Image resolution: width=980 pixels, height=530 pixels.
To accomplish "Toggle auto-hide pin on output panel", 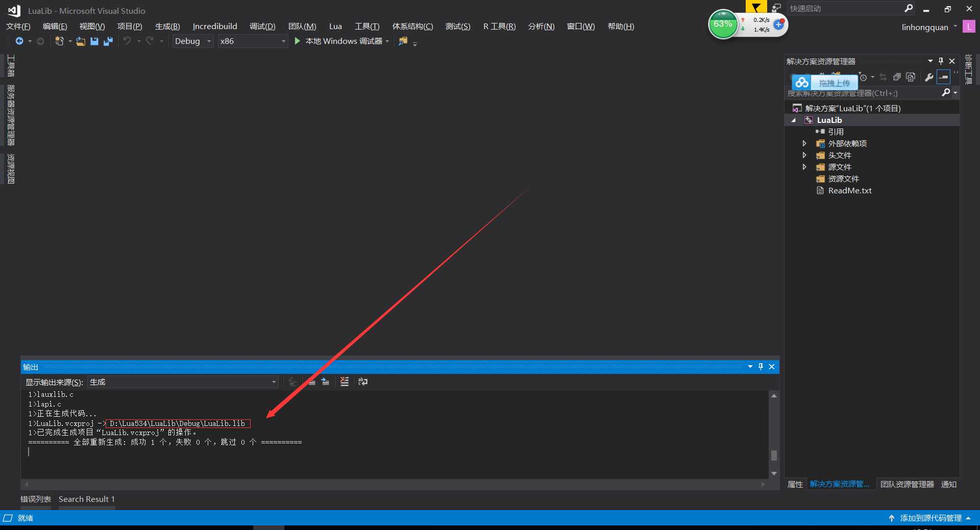I will pyautogui.click(x=761, y=366).
